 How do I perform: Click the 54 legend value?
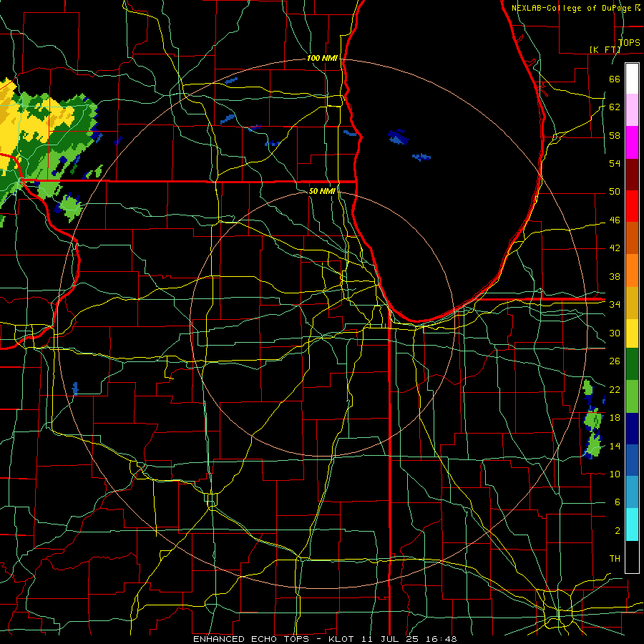point(615,163)
